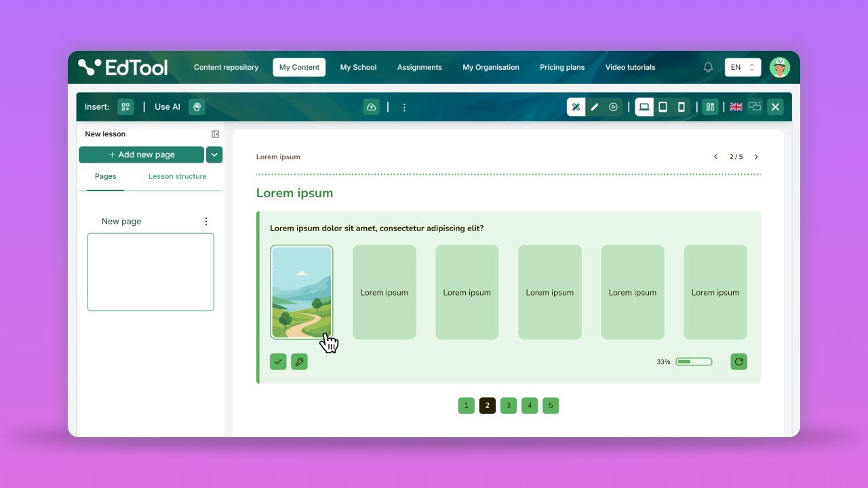Image resolution: width=868 pixels, height=488 pixels.
Task: Collapse the New lesson sidebar panel
Action: [x=216, y=134]
